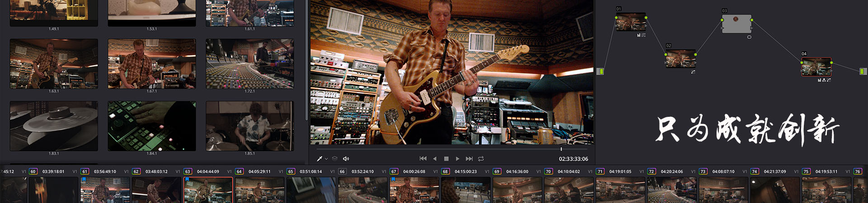Select timeline clip 72 thumbnail
Viewport: 868px width, 203px height.
[672, 190]
